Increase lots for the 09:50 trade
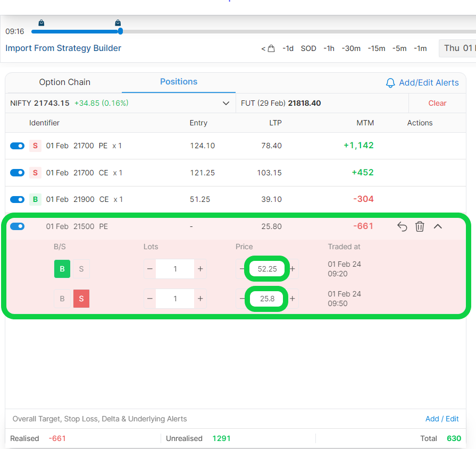This screenshot has height=449, width=476. [x=201, y=299]
